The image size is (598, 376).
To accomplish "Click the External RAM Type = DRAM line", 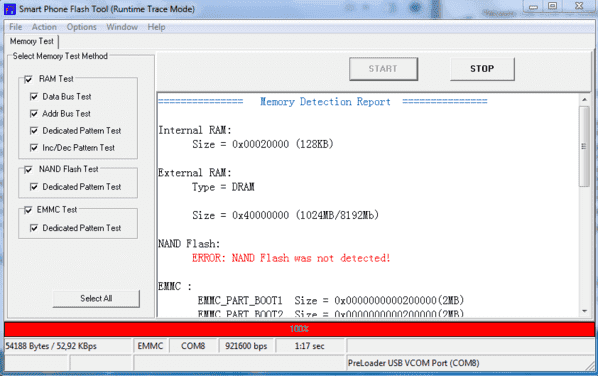I will pyautogui.click(x=223, y=187).
